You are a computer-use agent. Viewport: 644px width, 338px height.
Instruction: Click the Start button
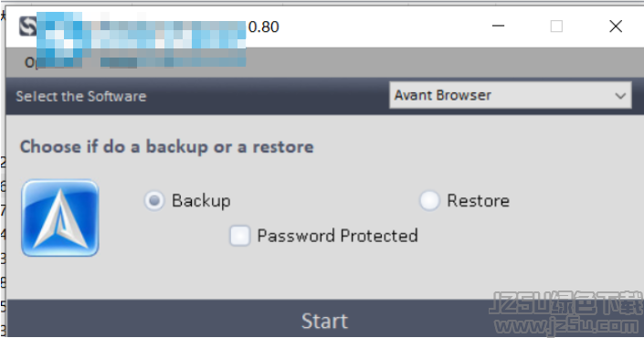click(324, 321)
